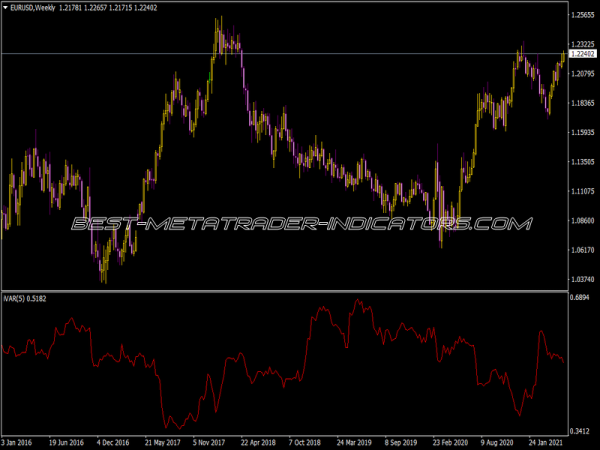
Task: Click the triangle arrow beside EURUSD,Weekly
Action: [x=7, y=7]
